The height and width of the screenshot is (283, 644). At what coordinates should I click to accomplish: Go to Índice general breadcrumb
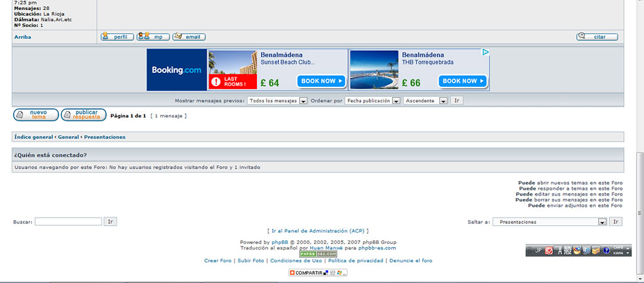click(34, 137)
